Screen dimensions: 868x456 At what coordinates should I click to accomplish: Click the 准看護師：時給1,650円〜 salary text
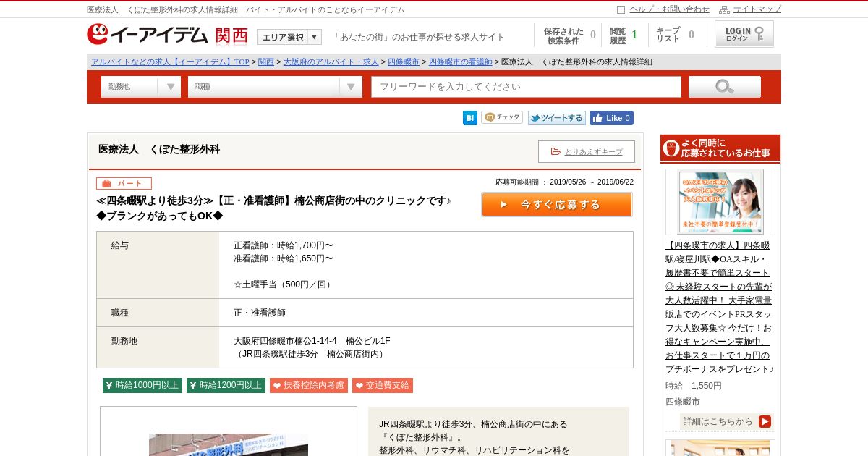(284, 258)
